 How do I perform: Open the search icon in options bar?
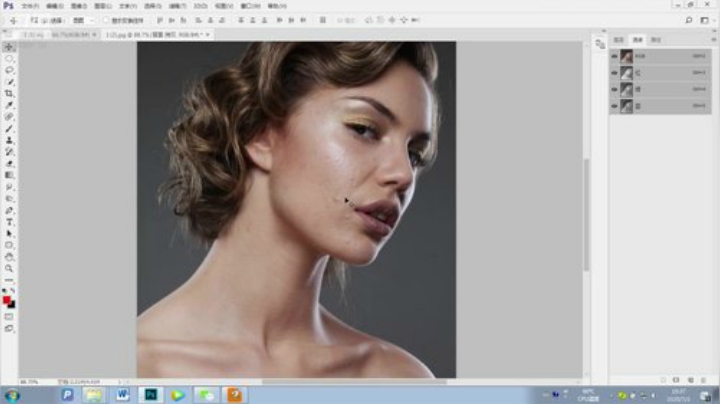click(x=689, y=20)
